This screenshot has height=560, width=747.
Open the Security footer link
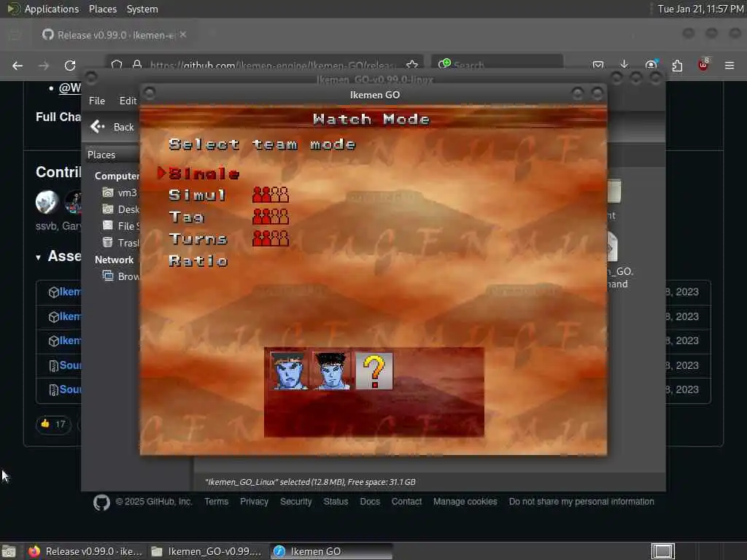[296, 502]
